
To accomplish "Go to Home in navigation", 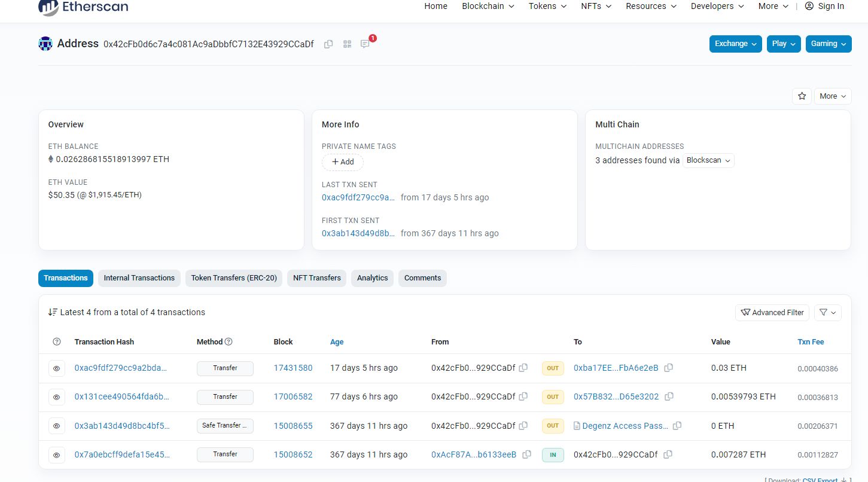I will click(435, 6).
